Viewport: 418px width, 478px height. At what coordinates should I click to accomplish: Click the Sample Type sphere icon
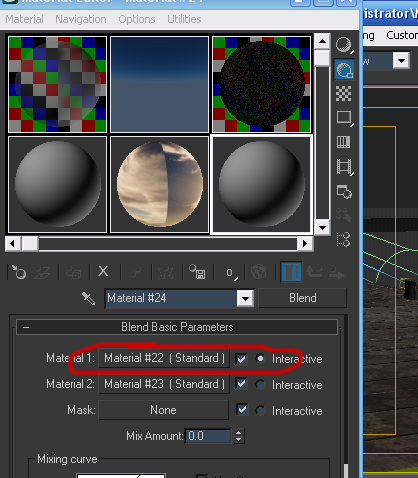click(344, 45)
